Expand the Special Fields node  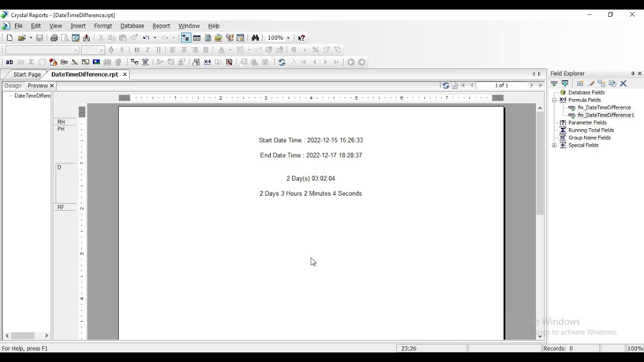pos(554,145)
